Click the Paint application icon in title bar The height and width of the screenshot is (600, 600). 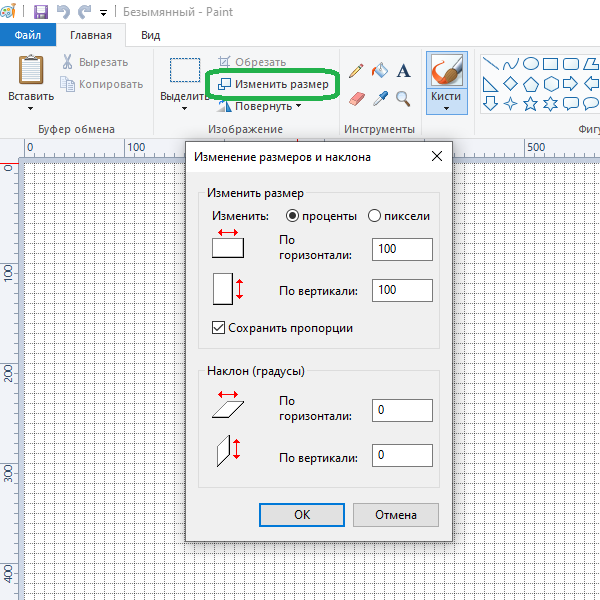(8, 11)
